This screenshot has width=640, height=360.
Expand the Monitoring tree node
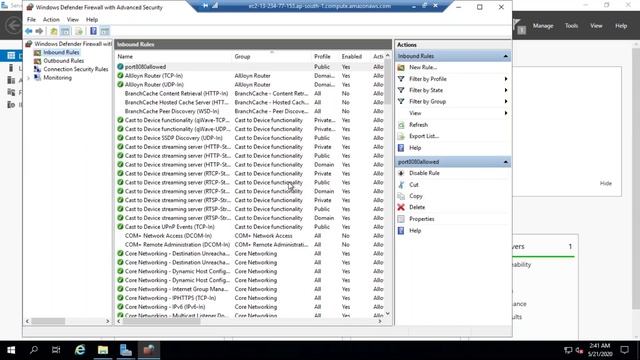[28, 78]
